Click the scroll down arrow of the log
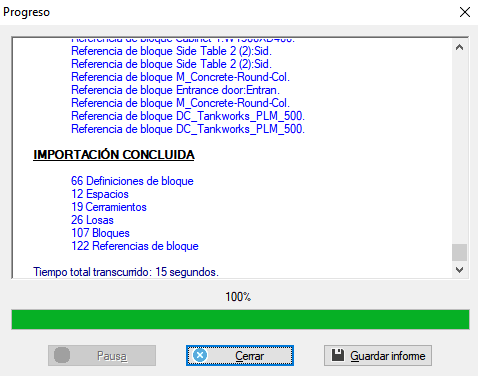The width and height of the screenshot is (478, 376). (459, 270)
